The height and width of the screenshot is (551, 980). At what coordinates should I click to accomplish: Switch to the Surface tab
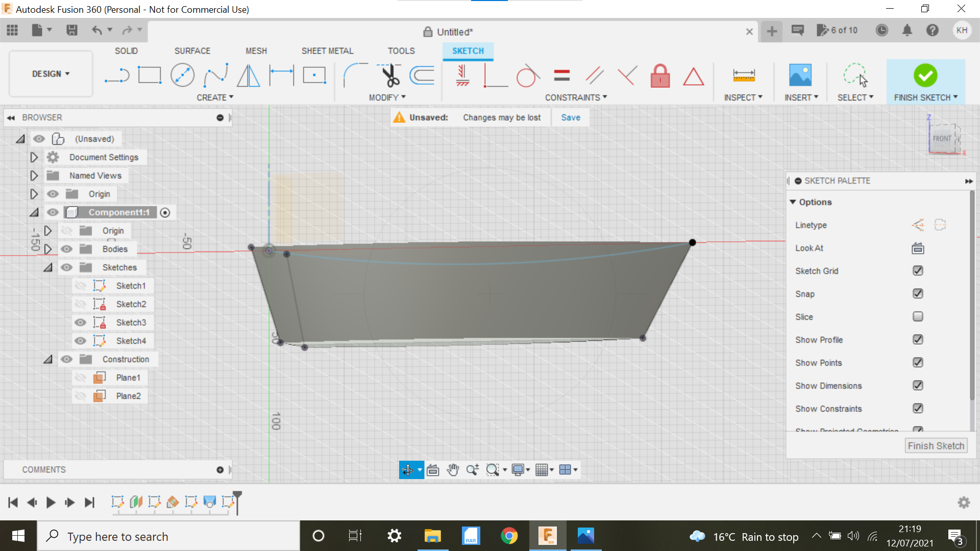(192, 51)
